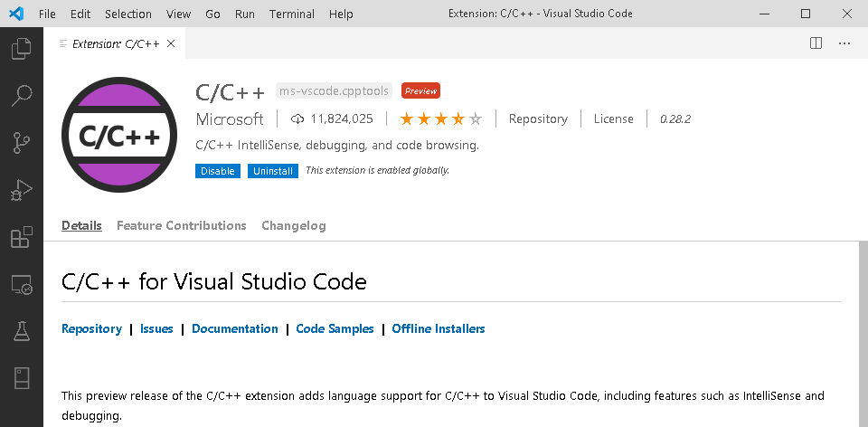This screenshot has height=427, width=868.
Task: Open the Offline Installers link
Action: tap(439, 328)
